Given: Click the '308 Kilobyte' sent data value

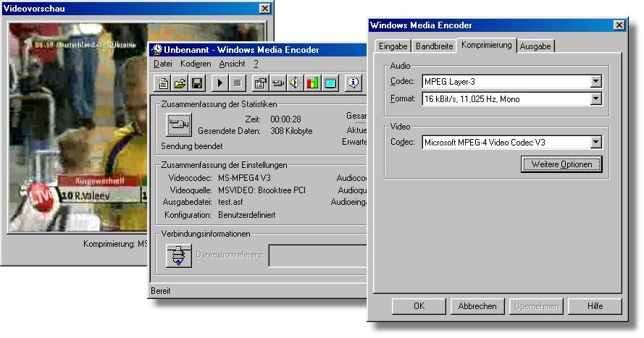Looking at the screenshot, I should coord(291,131).
